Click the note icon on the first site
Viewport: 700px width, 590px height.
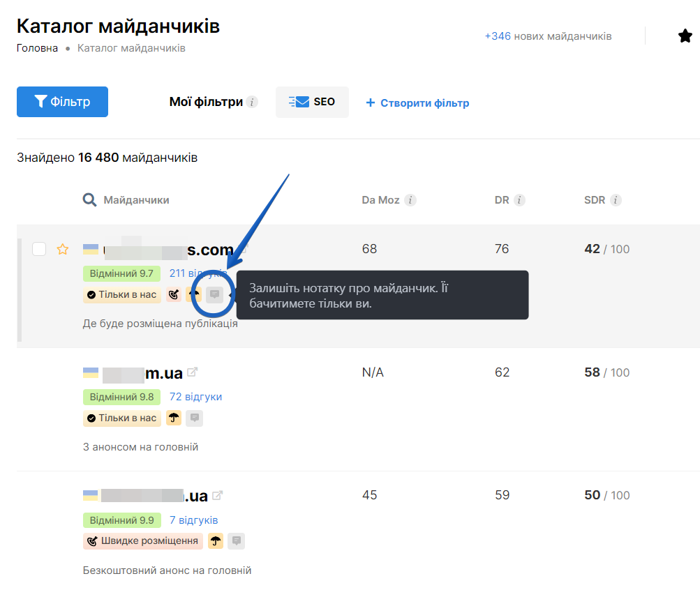point(214,295)
